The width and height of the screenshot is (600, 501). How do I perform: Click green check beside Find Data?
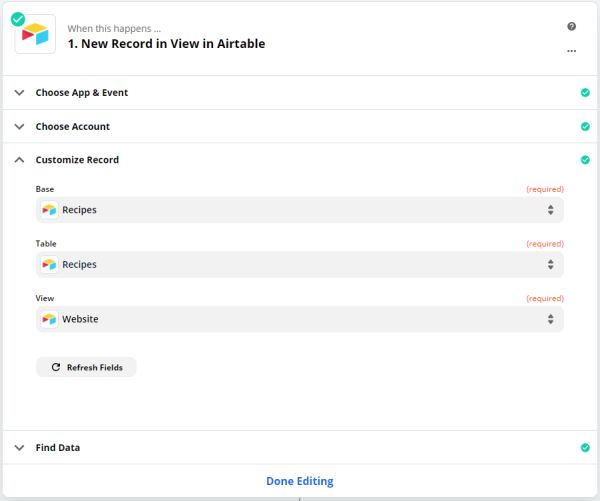(x=585, y=447)
